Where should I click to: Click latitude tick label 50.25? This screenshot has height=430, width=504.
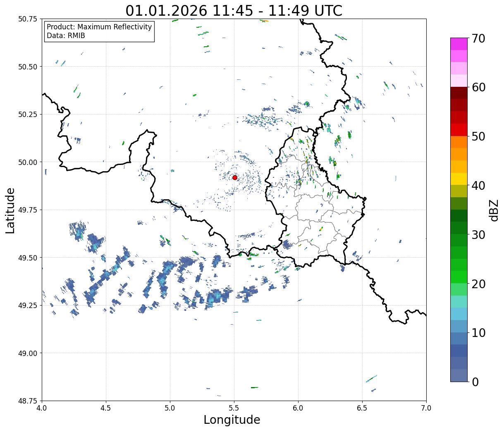pos(28,115)
